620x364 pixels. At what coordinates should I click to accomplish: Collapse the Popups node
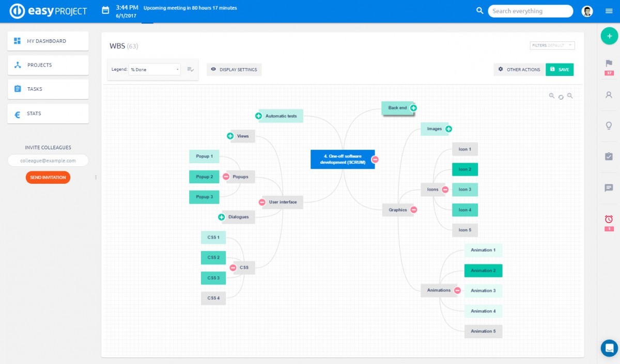(226, 177)
